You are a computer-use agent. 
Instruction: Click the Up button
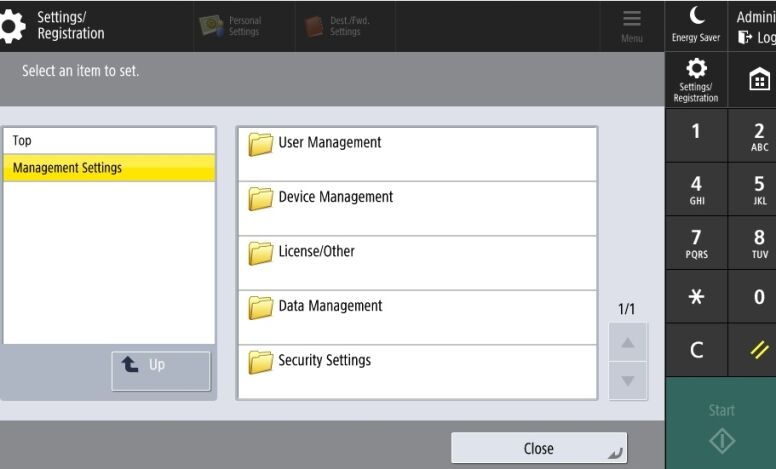coord(161,370)
